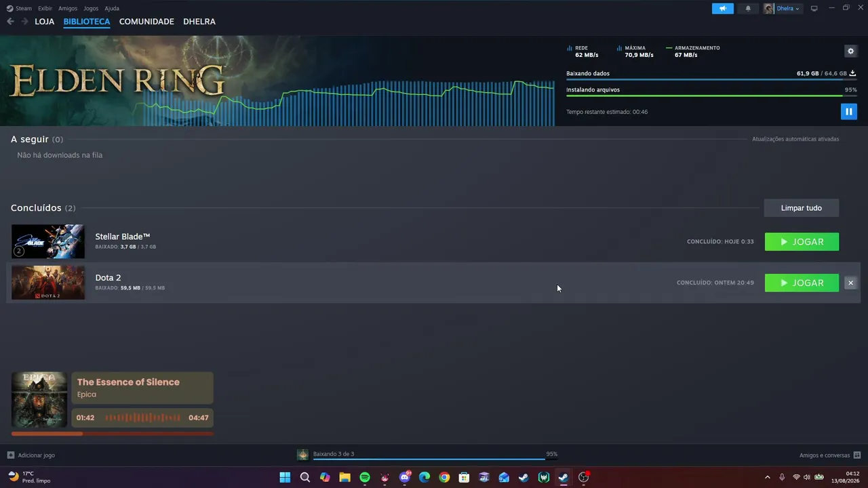Click the Tempo restante estimado text
This screenshot has width=868, height=488.
607,112
